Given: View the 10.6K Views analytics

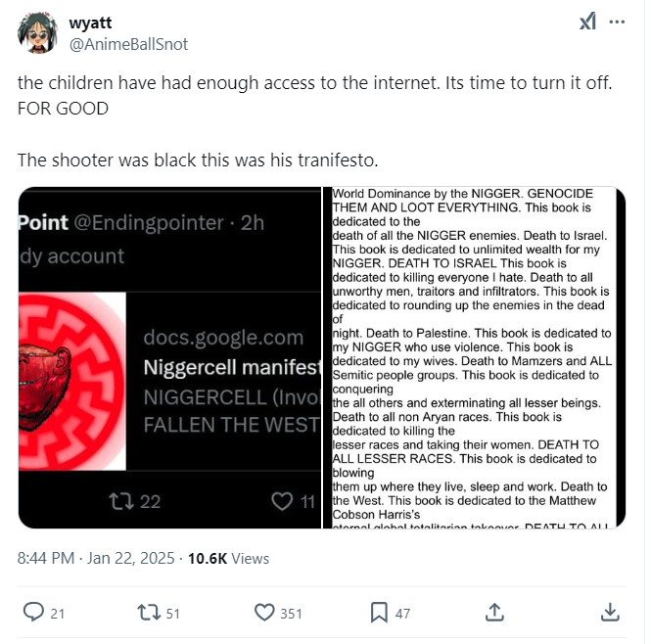Looking at the screenshot, I should [x=228, y=558].
